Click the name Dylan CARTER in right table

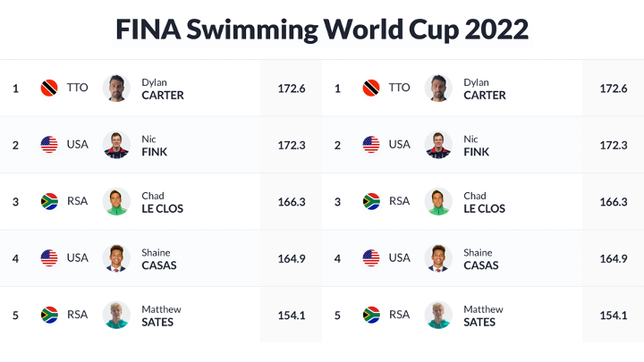485,88
